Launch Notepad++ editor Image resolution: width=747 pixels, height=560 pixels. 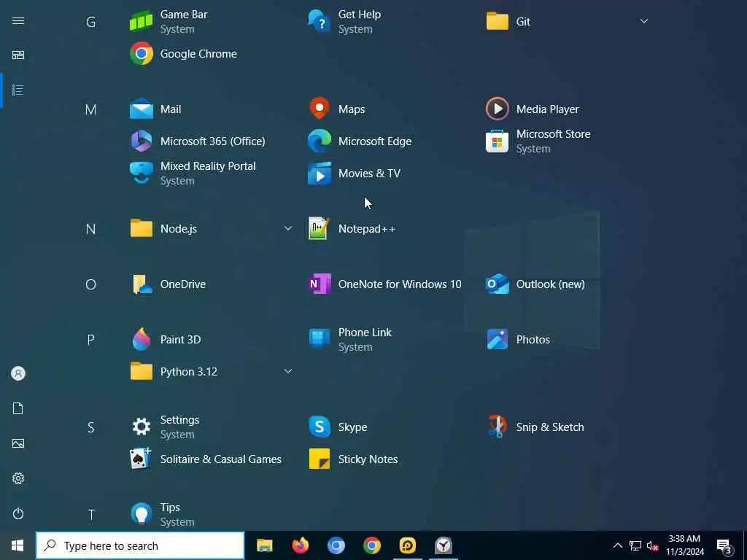click(x=352, y=228)
